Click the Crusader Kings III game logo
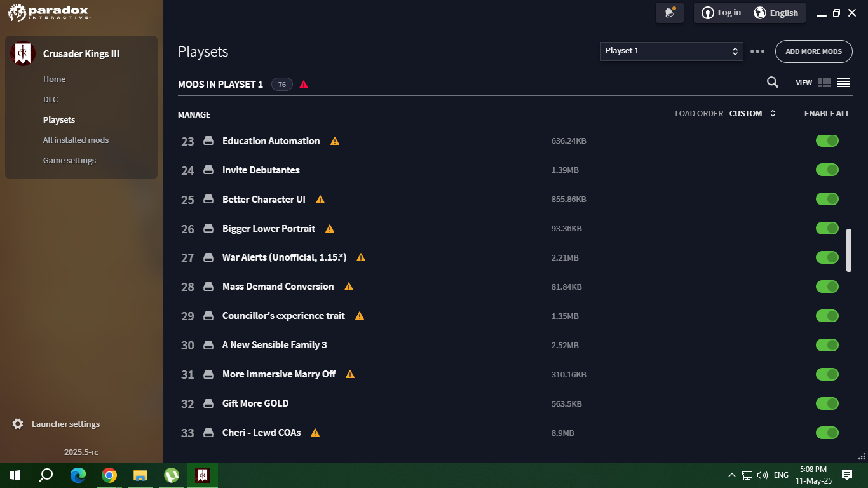Image resolution: width=868 pixels, height=488 pixels. pos(22,54)
